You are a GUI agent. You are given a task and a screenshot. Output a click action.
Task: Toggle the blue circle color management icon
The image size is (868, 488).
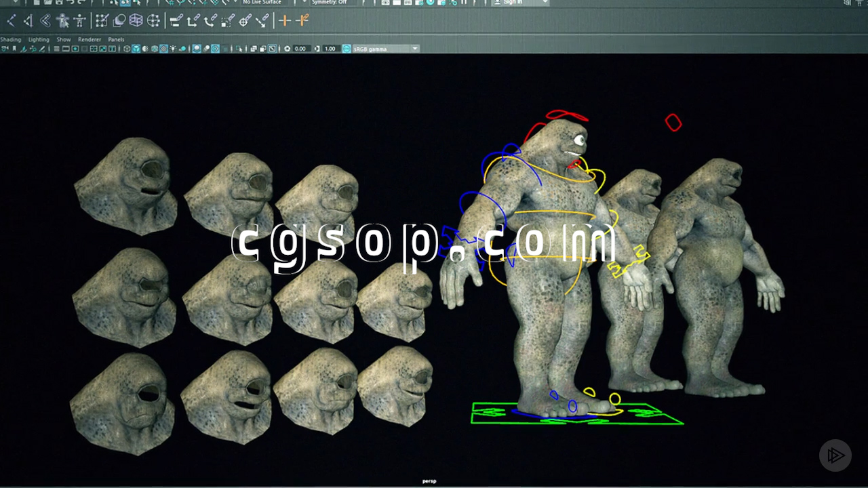pos(347,49)
